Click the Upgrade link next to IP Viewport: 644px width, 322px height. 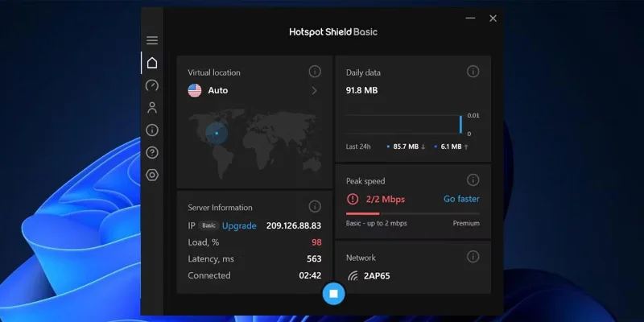[239, 225]
